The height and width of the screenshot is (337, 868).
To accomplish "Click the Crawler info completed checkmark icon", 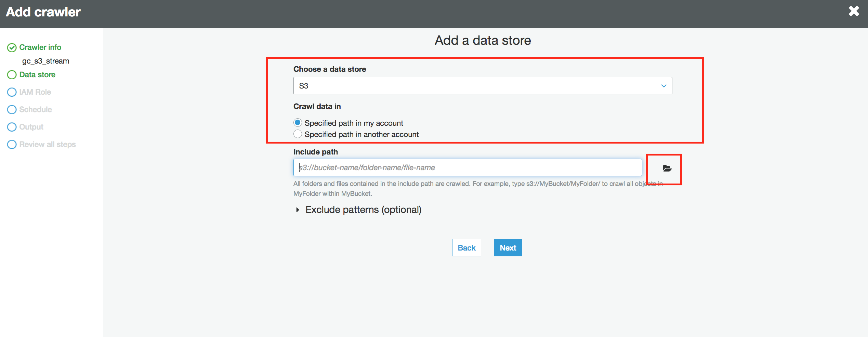I will pyautogui.click(x=12, y=48).
